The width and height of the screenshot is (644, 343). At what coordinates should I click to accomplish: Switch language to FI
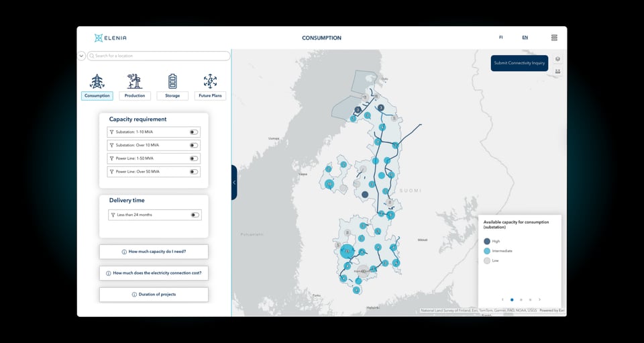[500, 38]
